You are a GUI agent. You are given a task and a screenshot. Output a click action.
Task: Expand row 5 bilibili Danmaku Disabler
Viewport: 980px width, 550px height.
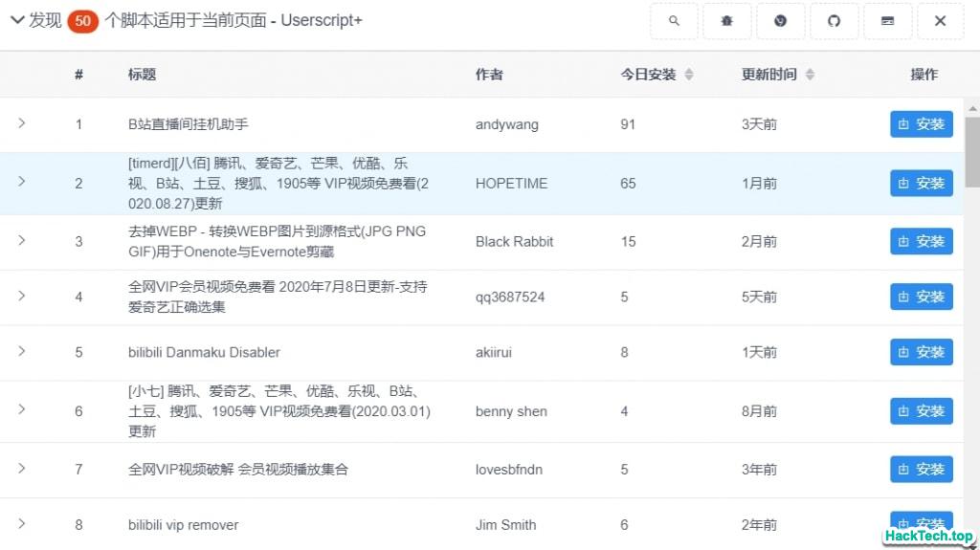click(21, 351)
